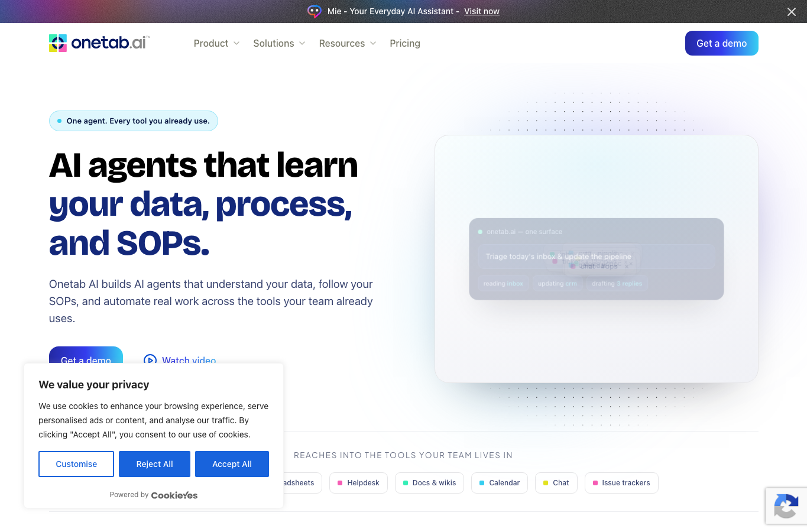Click the Watch video play icon
The image size is (807, 532).
pyautogui.click(x=150, y=359)
